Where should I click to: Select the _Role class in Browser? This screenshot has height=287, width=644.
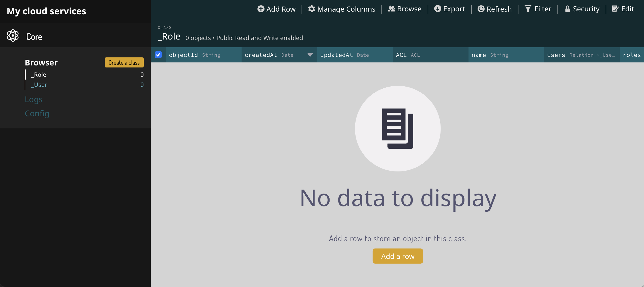[40, 75]
